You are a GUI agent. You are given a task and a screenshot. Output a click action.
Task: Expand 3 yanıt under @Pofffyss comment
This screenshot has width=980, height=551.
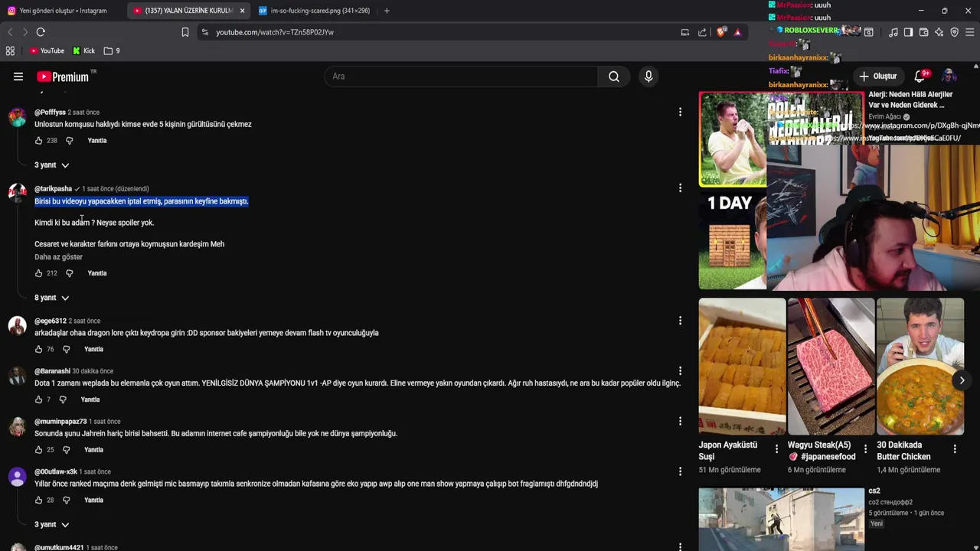pos(52,165)
